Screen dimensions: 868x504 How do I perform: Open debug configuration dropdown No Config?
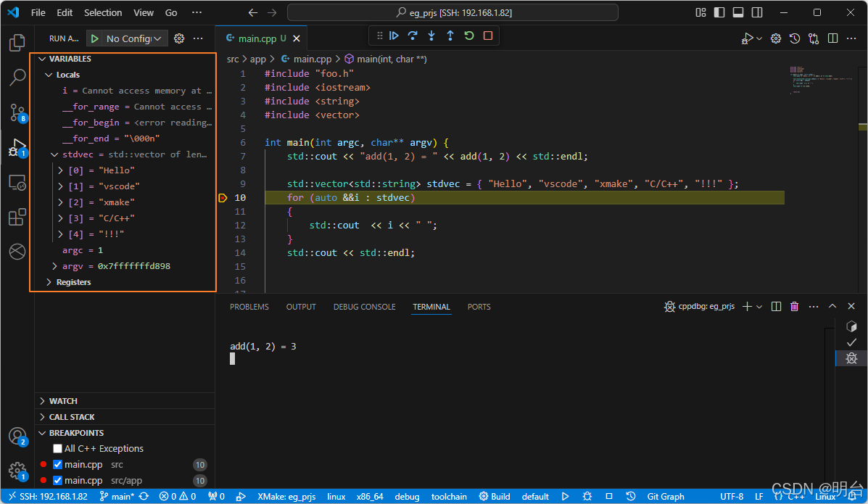(134, 38)
